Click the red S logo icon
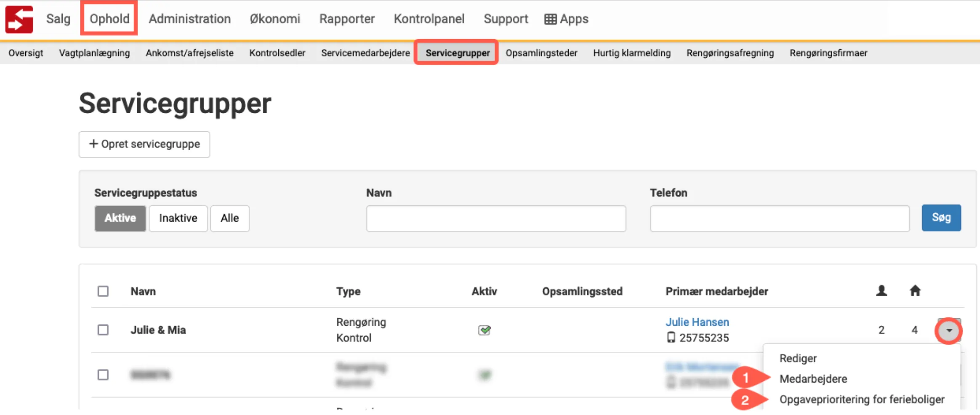The height and width of the screenshot is (415, 980). tap(19, 19)
